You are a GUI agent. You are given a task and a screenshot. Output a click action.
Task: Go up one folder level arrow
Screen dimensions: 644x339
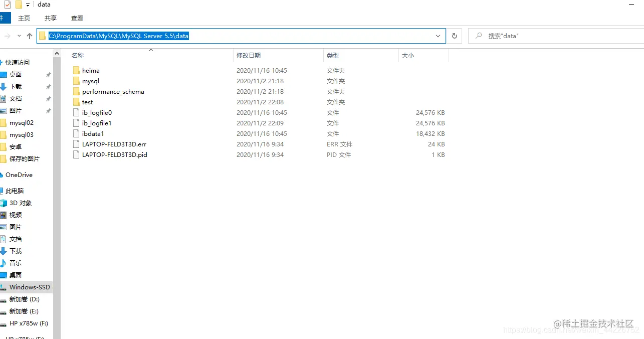click(30, 36)
